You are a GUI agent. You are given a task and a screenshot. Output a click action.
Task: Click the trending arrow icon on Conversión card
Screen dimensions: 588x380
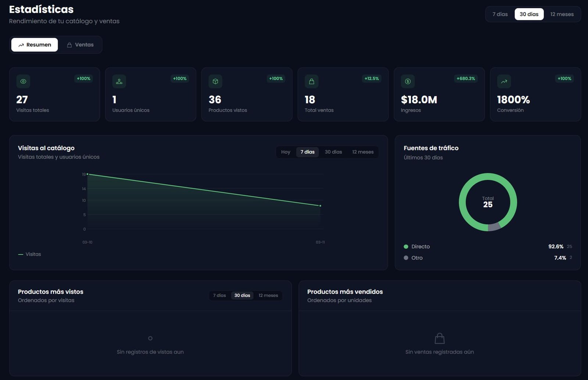click(x=504, y=82)
